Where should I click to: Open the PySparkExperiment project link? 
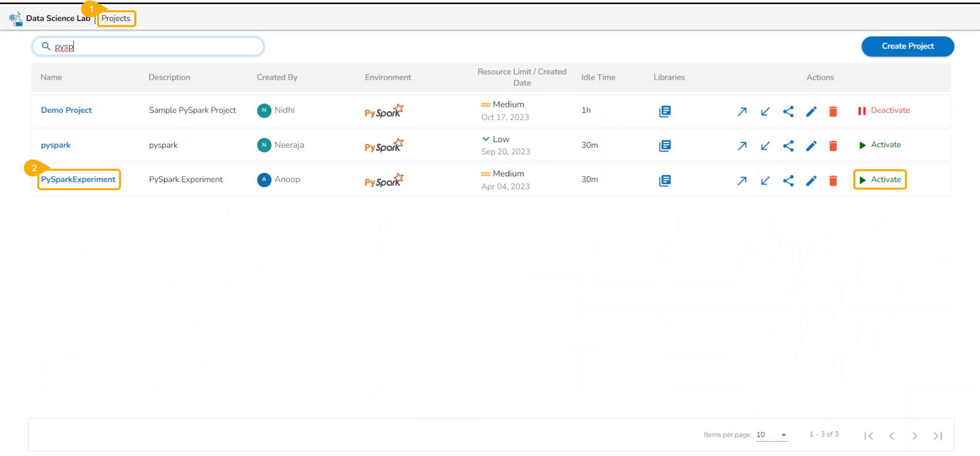tap(78, 179)
